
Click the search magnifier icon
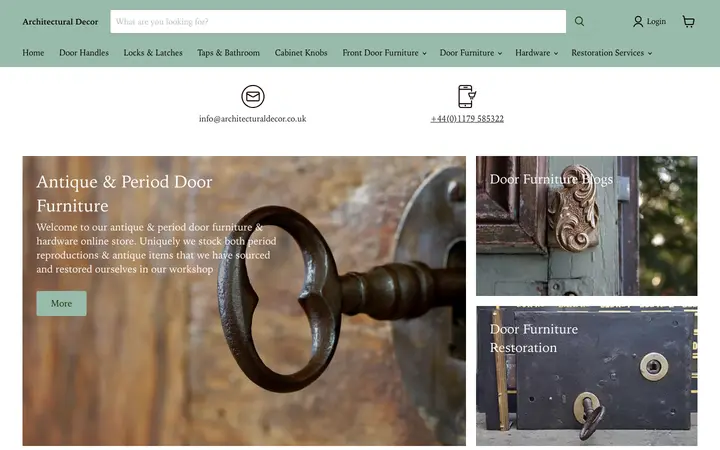pyautogui.click(x=579, y=21)
